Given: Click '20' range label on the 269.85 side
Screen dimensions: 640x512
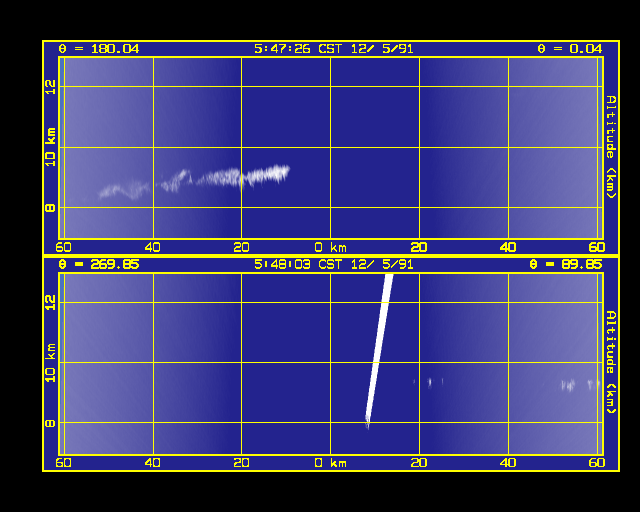Looking at the screenshot, I should 242,463.
